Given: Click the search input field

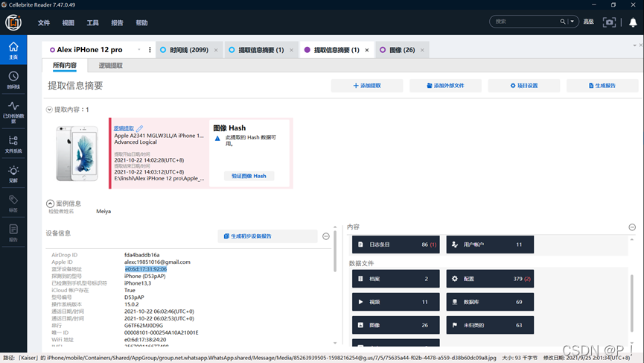Looking at the screenshot, I should (x=526, y=22).
